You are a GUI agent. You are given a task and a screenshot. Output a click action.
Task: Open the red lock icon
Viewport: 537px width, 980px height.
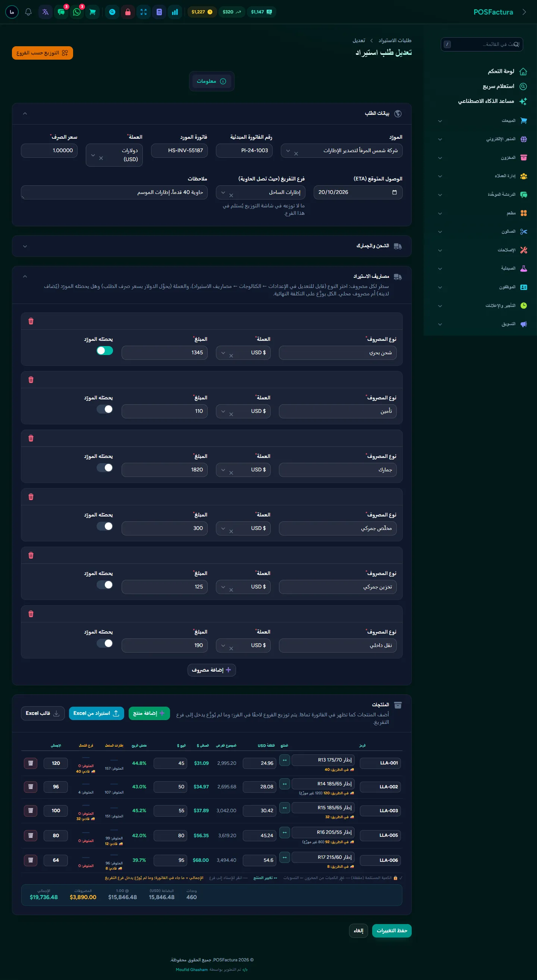128,12
